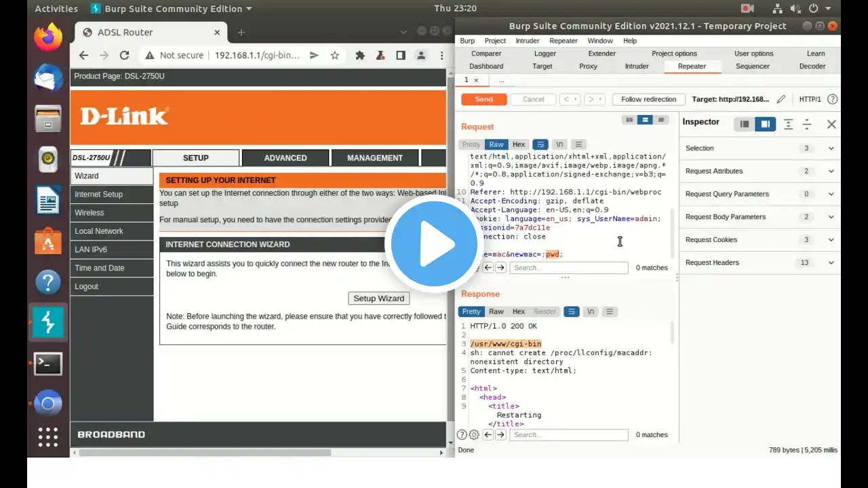Click the Setup Wizard button

pyautogui.click(x=378, y=298)
